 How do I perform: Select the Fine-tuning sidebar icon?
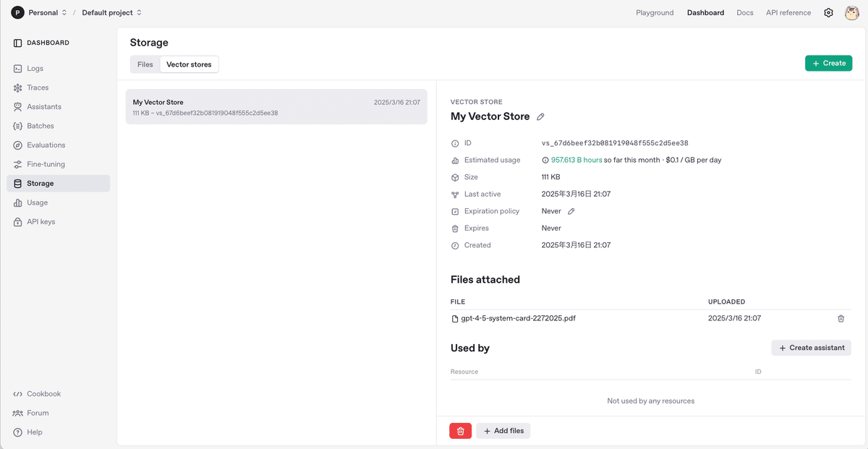[x=18, y=164]
